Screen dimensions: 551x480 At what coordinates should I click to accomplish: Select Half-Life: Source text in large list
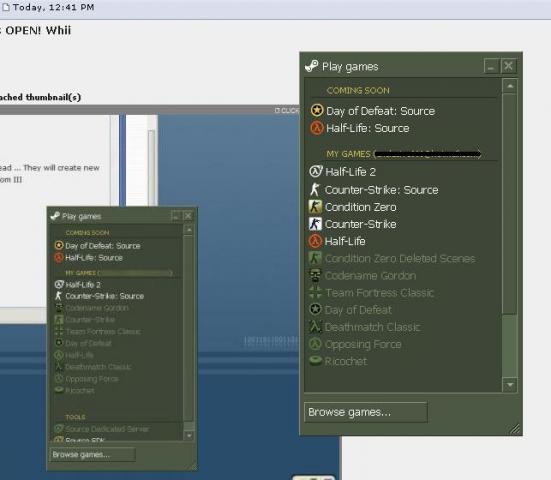point(368,128)
